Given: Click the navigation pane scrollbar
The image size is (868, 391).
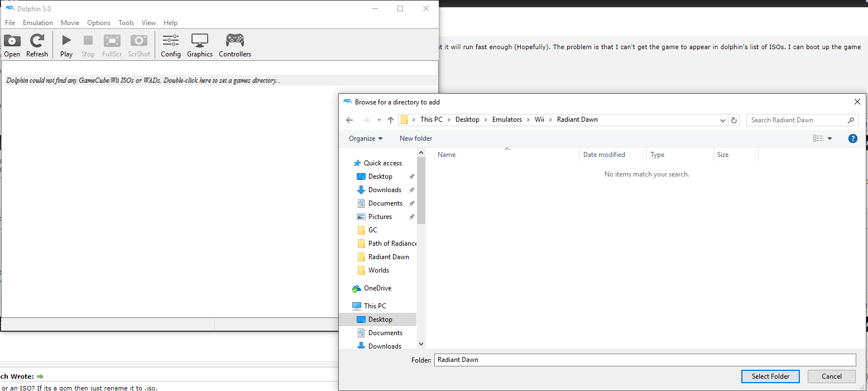Looking at the screenshot, I should click(421, 190).
